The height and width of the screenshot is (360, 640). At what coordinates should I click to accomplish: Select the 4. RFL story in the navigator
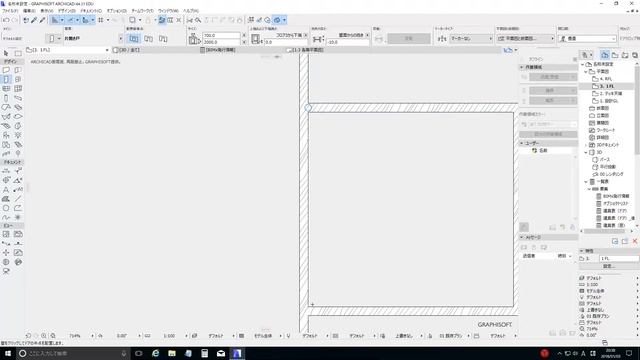tap(606, 79)
